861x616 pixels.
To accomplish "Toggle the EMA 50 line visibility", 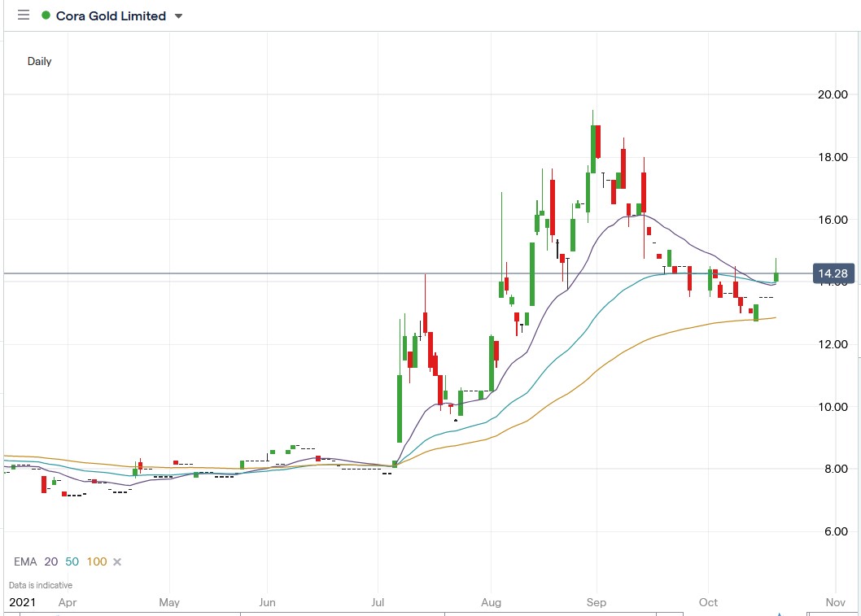I will coord(71,561).
